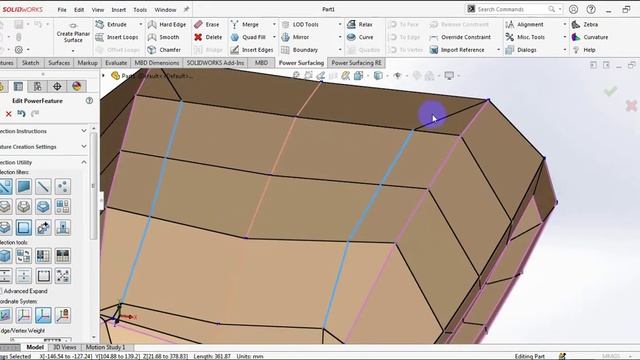Open the DisplayManager appearance tab
Image resolution: width=640 pixels, height=360 pixels.
[x=76, y=86]
